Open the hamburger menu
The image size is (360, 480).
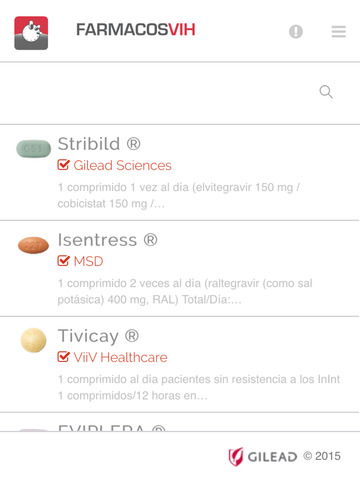pos(338,32)
